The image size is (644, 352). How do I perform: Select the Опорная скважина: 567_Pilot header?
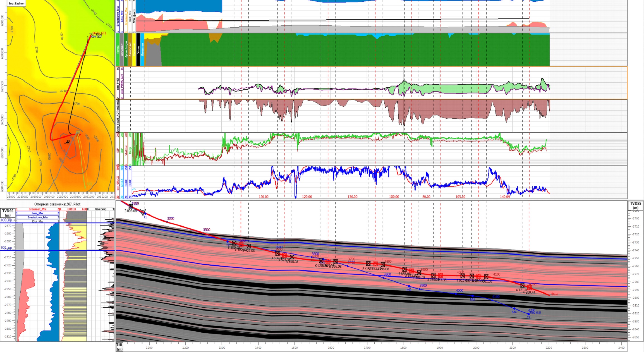57,204
